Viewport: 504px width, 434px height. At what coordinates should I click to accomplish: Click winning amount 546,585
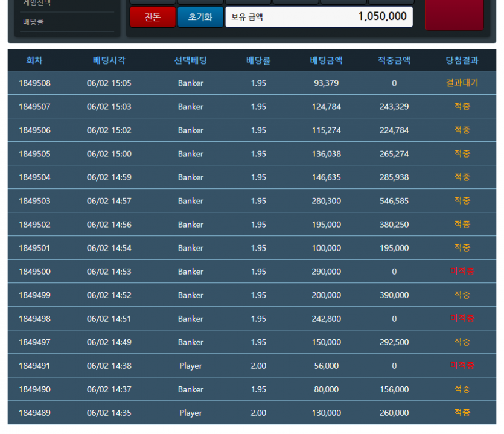tap(394, 201)
